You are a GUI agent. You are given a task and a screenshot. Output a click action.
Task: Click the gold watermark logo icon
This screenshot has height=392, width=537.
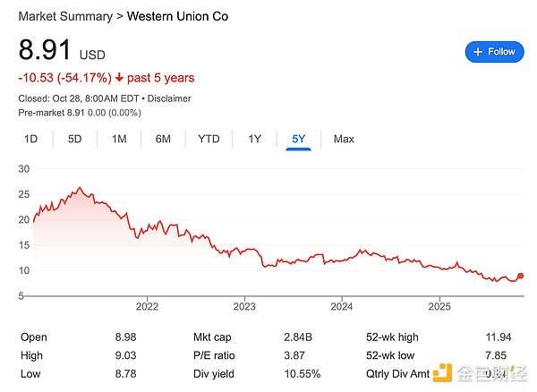442,371
